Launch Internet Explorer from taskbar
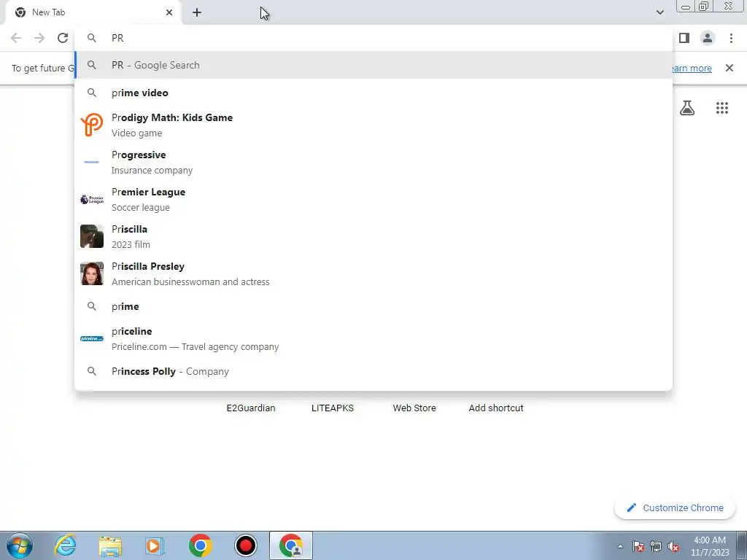The image size is (747, 560). [65, 545]
